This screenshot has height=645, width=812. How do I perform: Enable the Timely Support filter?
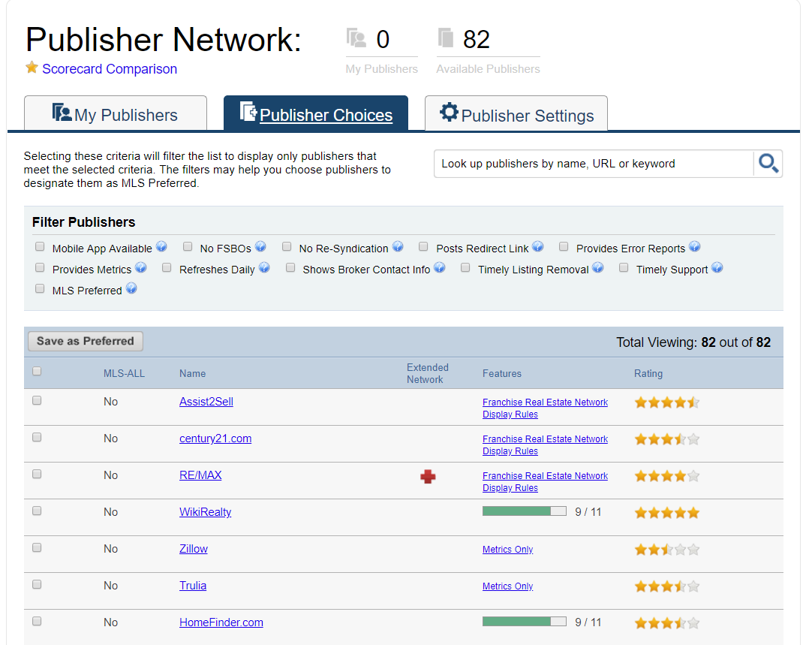point(624,267)
